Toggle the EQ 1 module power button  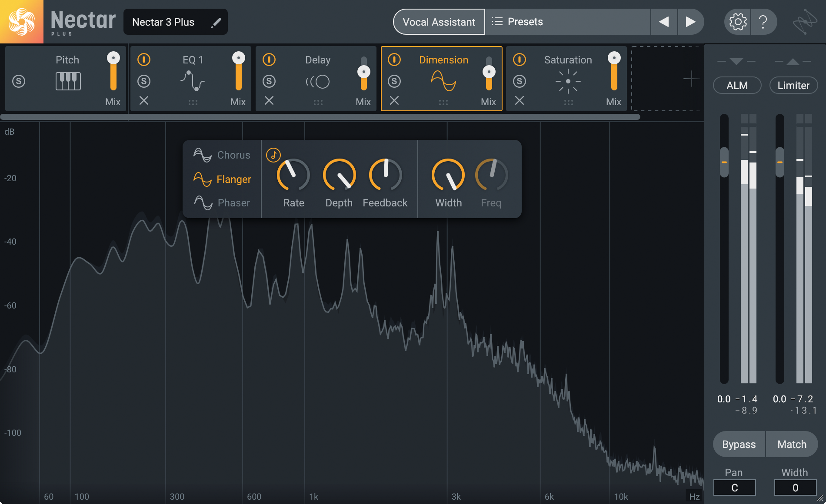click(144, 60)
